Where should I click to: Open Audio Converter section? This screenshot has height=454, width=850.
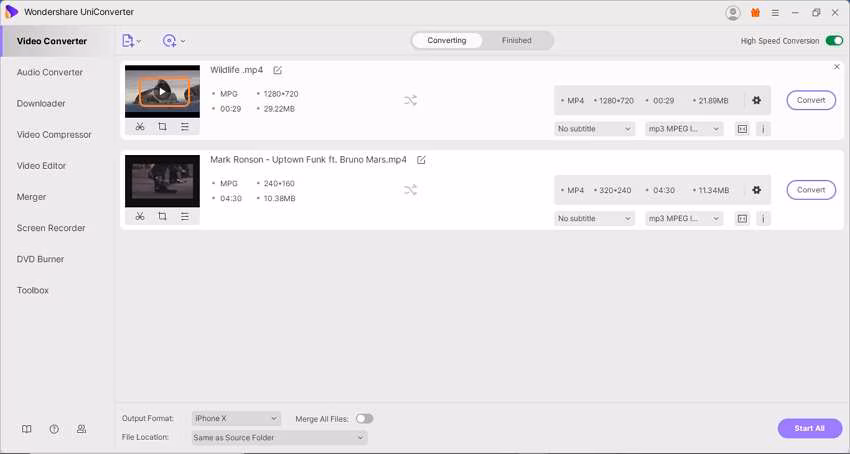pyautogui.click(x=50, y=72)
